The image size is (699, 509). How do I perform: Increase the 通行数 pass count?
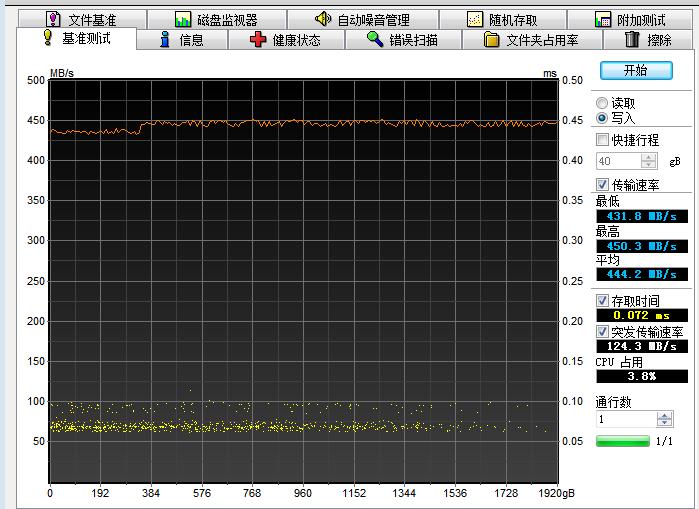pos(664,415)
